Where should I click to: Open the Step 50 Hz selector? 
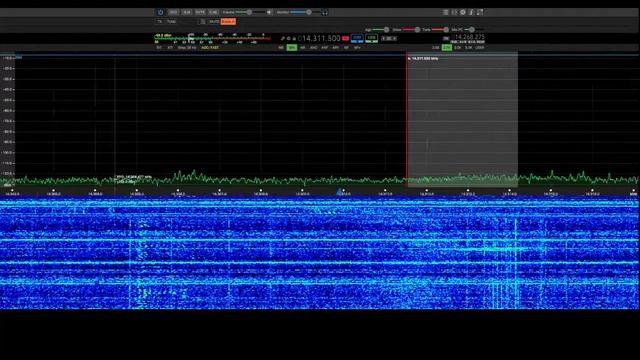pyautogui.click(x=187, y=48)
